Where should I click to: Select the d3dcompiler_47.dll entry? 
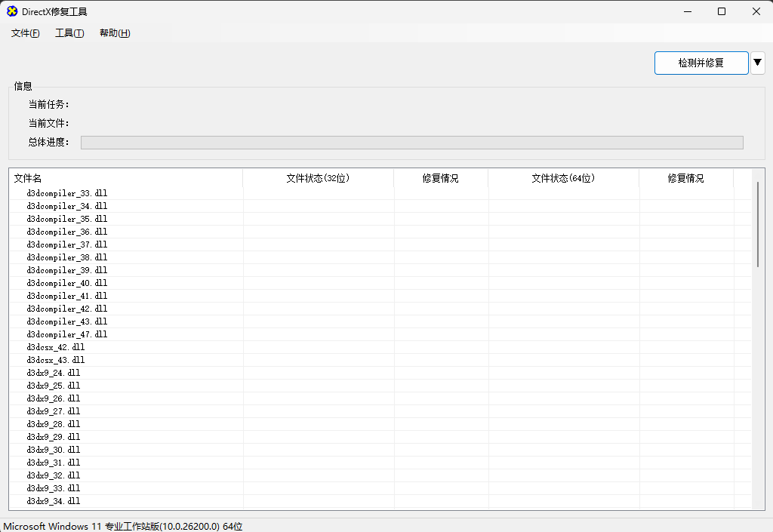66,334
